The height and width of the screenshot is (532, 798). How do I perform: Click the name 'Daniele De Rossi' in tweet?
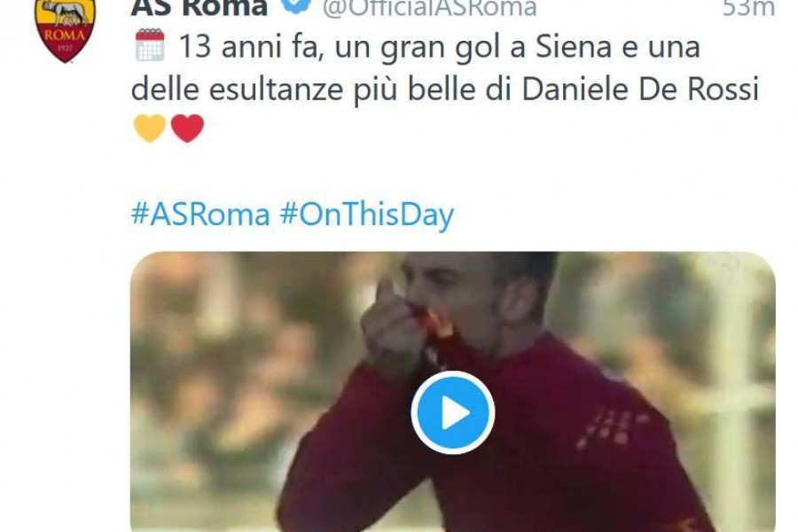(640, 89)
